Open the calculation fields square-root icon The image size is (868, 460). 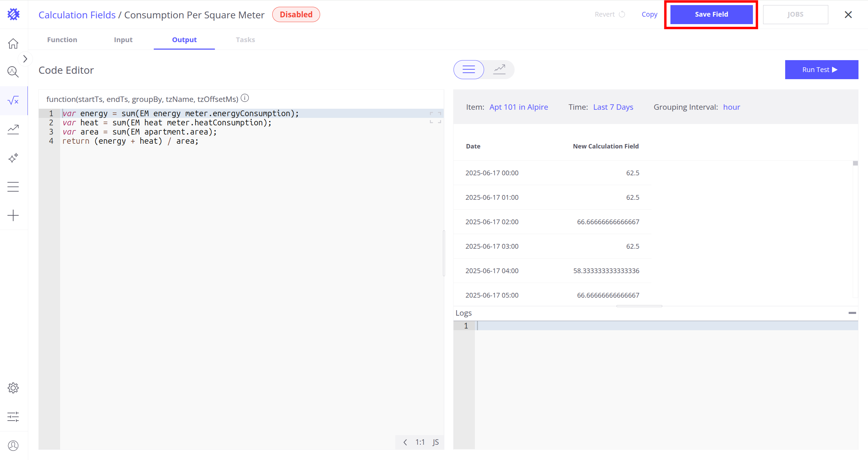pyautogui.click(x=13, y=101)
